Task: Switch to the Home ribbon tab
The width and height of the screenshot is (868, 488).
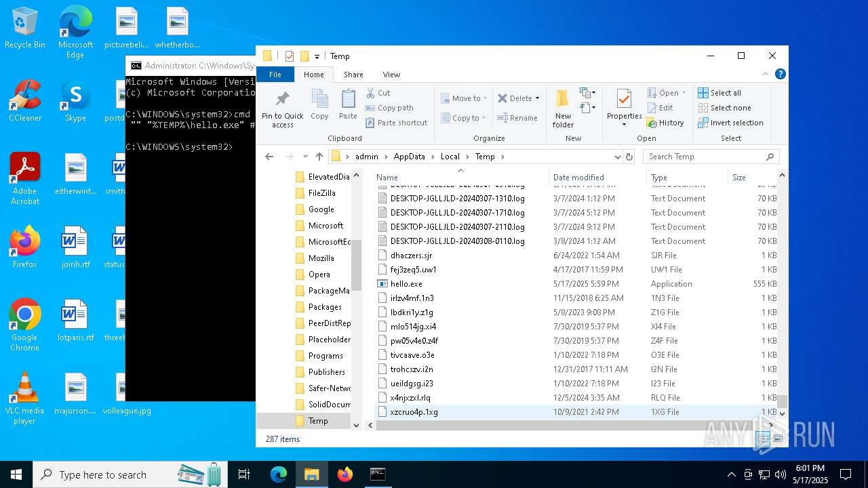Action: point(313,75)
